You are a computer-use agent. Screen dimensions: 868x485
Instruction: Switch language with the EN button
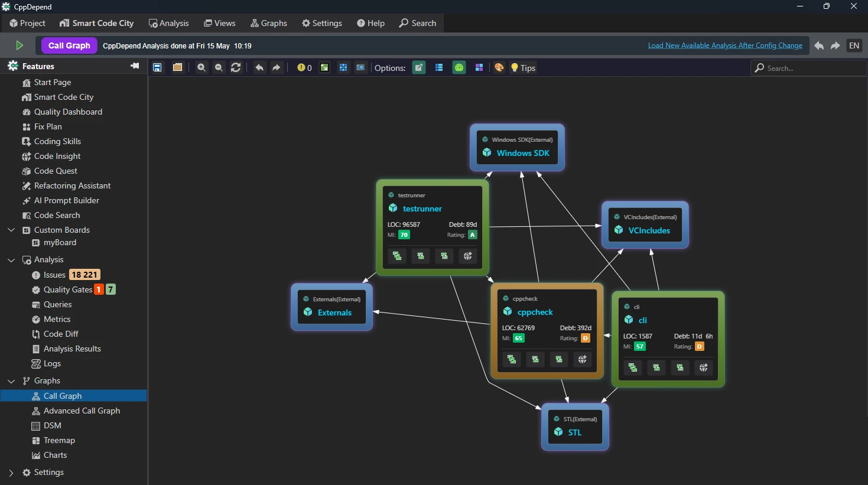pos(854,45)
